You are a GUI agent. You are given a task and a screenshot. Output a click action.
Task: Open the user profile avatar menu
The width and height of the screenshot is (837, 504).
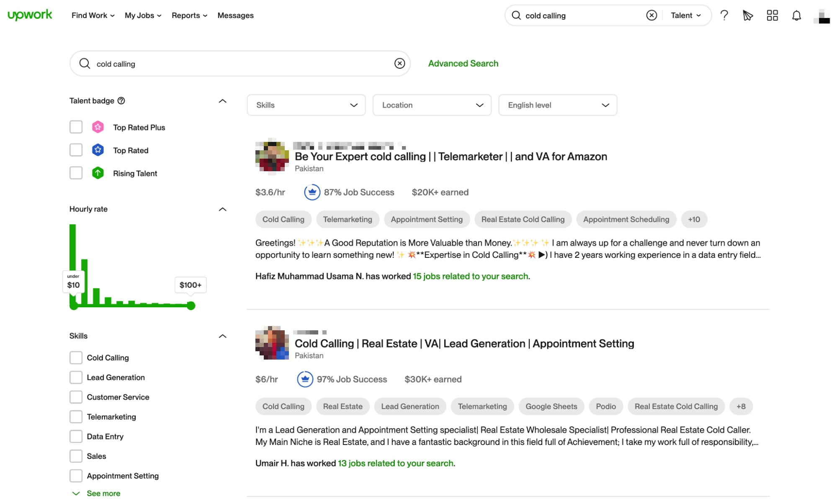click(822, 16)
